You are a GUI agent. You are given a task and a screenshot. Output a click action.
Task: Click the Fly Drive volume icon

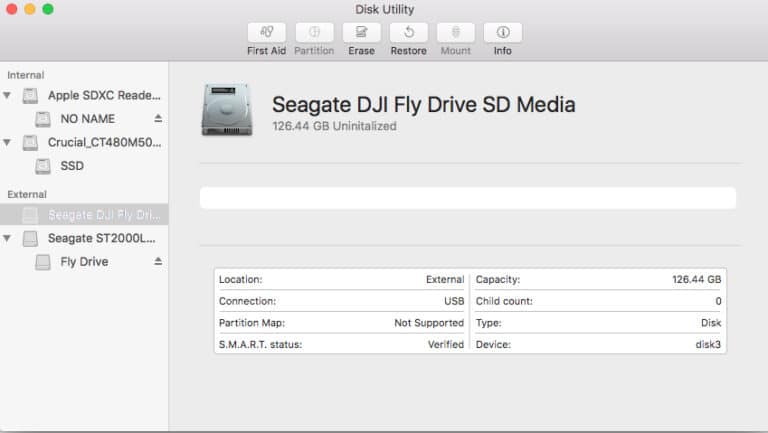pos(43,262)
